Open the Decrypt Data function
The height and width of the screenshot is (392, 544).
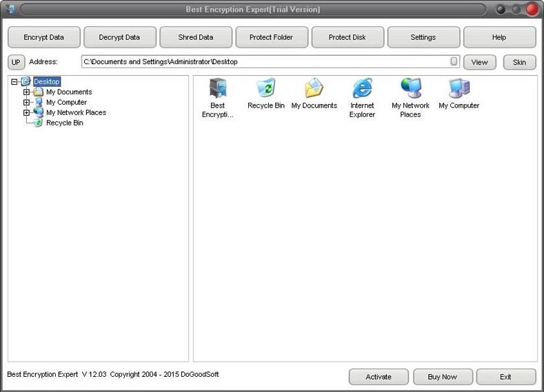(120, 37)
